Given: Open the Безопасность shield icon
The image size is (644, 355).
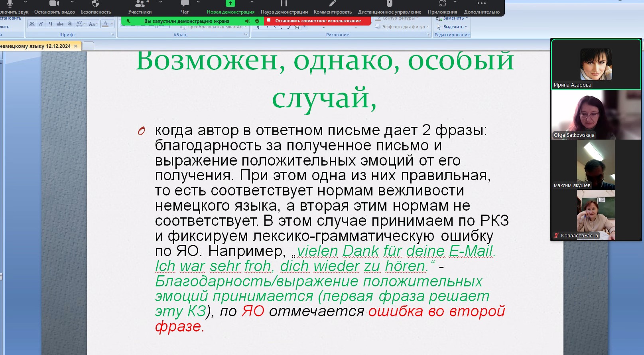Looking at the screenshot, I should 96,4.
